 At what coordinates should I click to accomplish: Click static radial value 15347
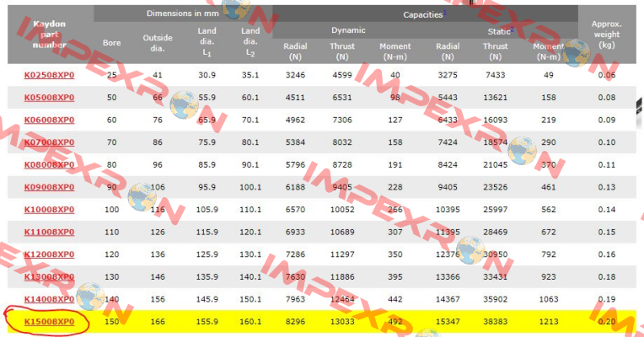click(448, 321)
